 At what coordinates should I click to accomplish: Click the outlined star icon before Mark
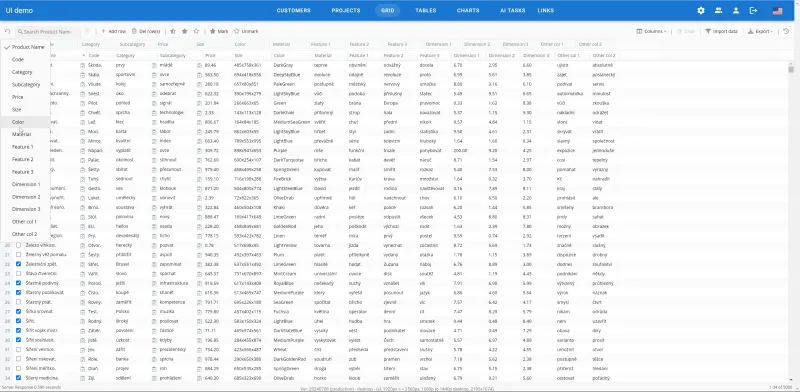[196, 31]
